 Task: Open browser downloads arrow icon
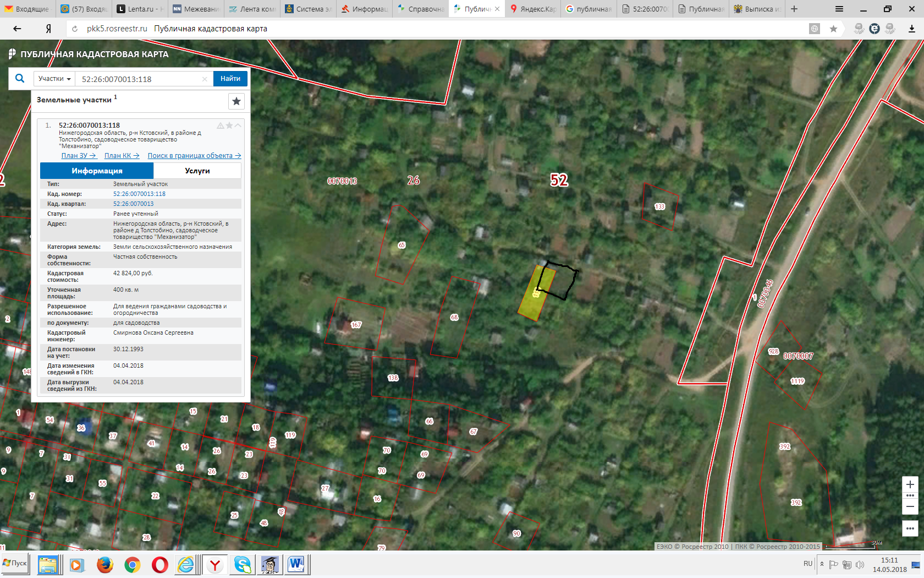[x=912, y=29]
